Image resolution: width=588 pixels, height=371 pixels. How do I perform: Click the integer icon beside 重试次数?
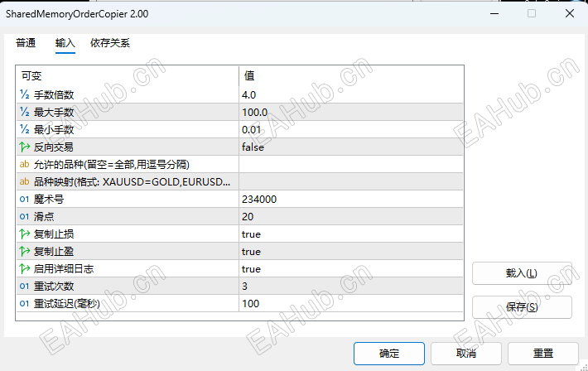coord(24,287)
